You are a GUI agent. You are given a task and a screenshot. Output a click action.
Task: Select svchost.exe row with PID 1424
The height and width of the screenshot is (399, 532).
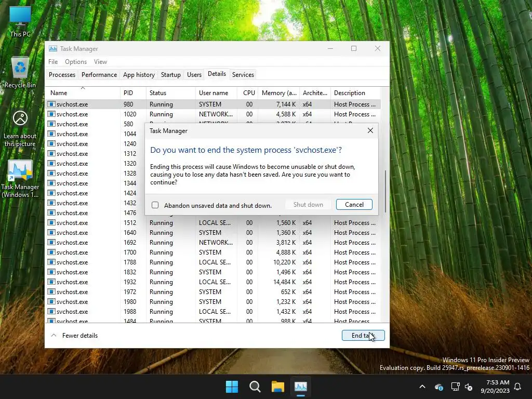[95, 193]
